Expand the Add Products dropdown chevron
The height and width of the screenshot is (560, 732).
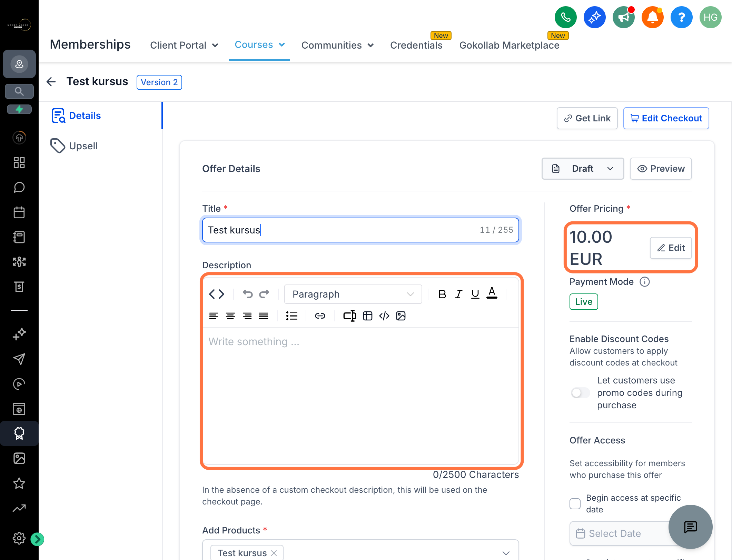point(506,553)
